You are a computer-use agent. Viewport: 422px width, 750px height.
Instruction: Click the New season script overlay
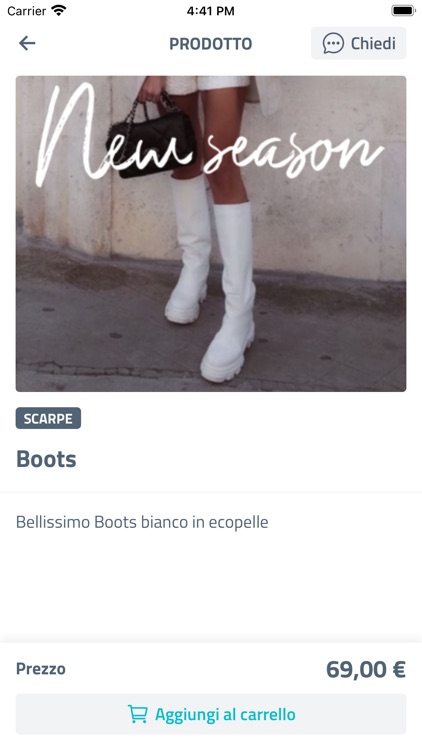point(210,136)
